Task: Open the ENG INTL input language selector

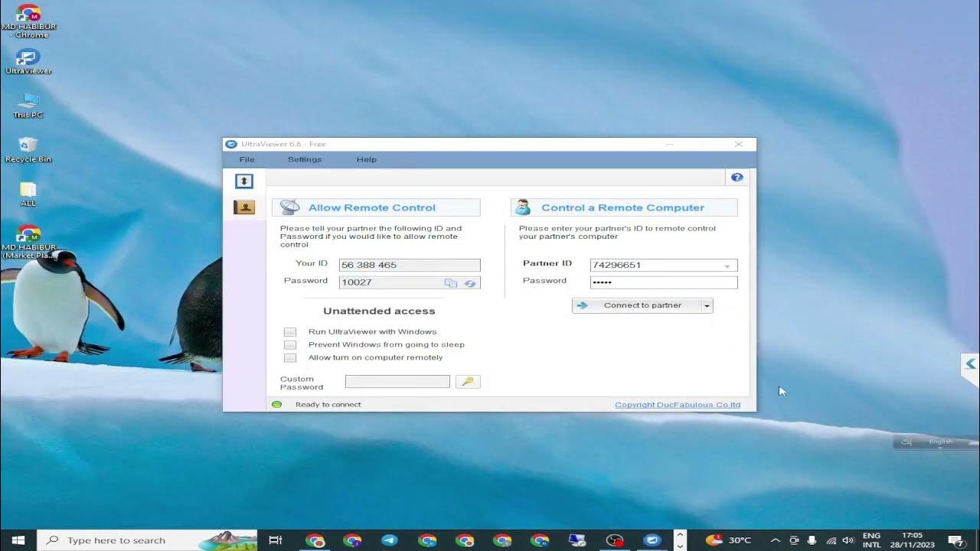Action: (871, 540)
